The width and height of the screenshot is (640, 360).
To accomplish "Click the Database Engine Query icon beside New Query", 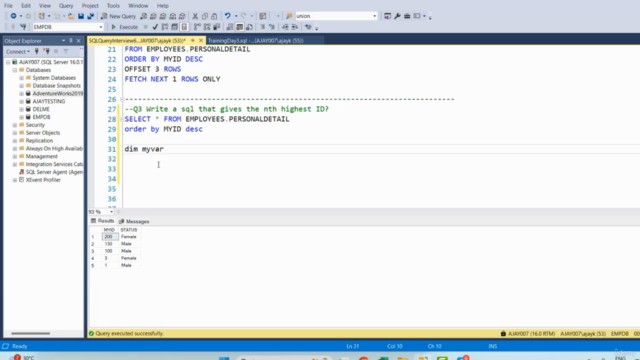I will point(143,16).
